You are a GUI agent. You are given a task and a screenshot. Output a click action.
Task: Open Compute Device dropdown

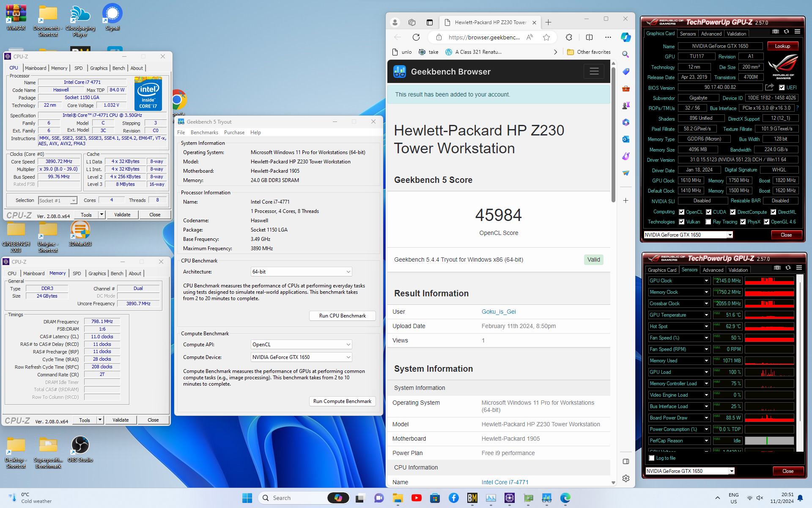click(x=302, y=357)
